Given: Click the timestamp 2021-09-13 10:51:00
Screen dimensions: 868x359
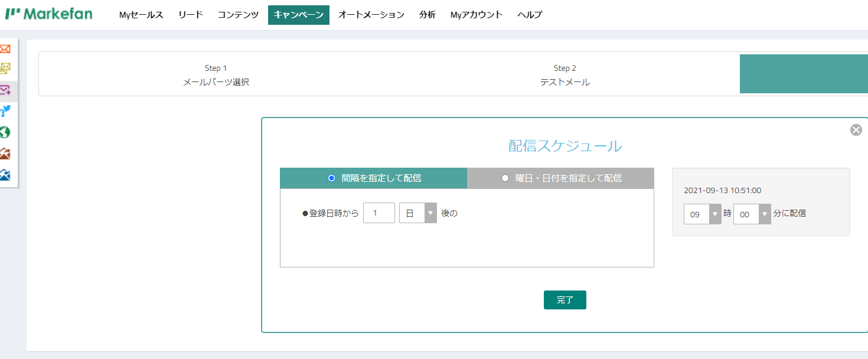Looking at the screenshot, I should (x=722, y=191).
